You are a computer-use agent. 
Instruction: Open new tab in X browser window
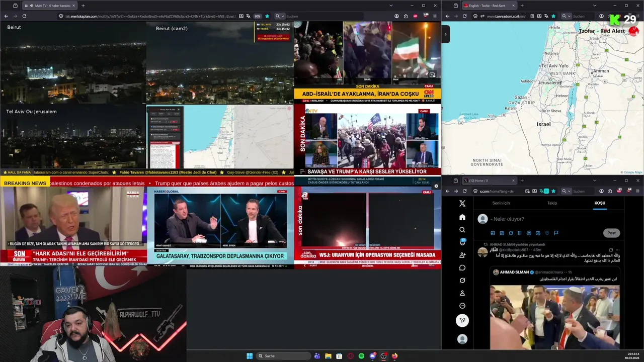pyautogui.click(x=522, y=180)
